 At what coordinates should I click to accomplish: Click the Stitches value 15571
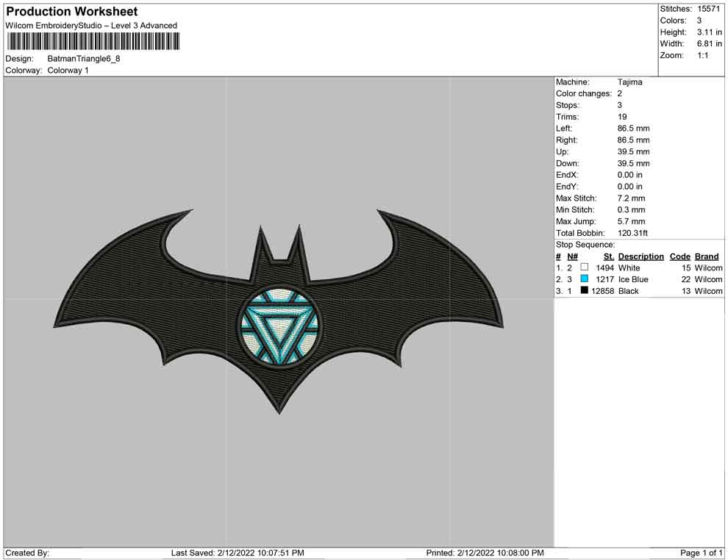[709, 8]
